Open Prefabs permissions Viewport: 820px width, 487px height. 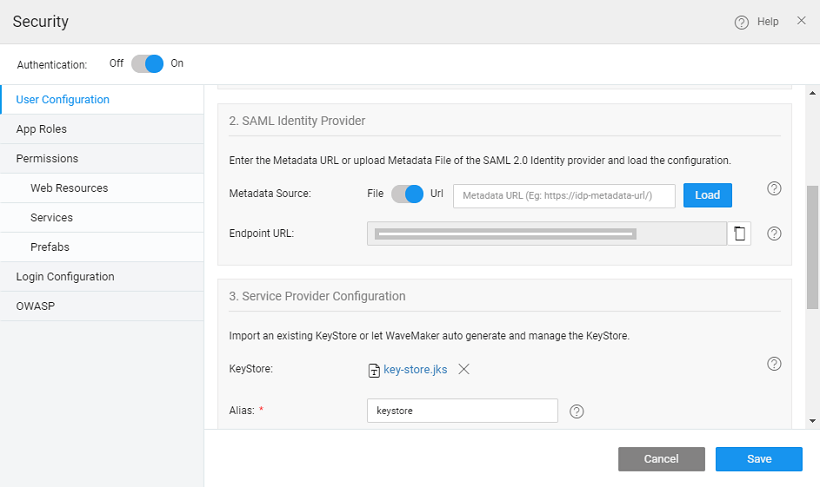pos(50,247)
